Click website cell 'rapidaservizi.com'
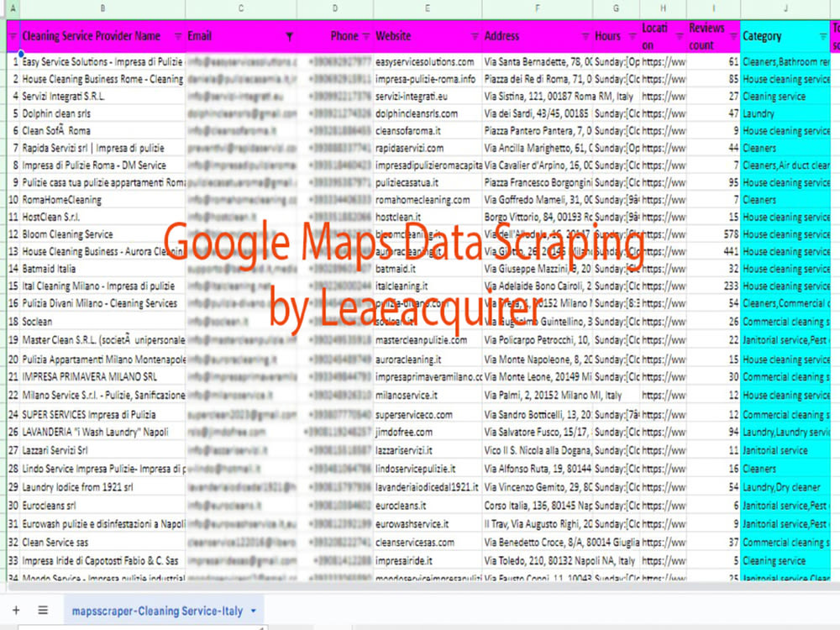 tap(428, 148)
